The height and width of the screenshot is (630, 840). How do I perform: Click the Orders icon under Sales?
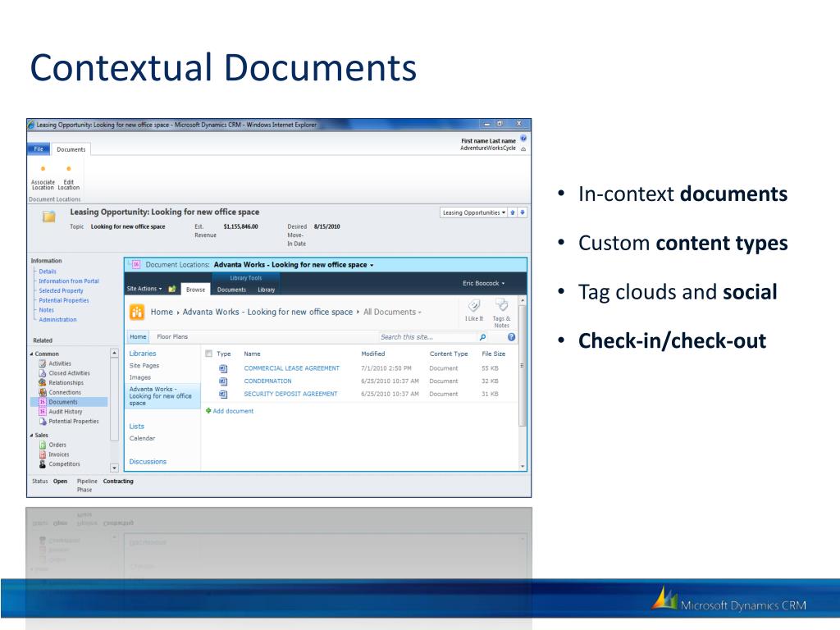pos(43,445)
